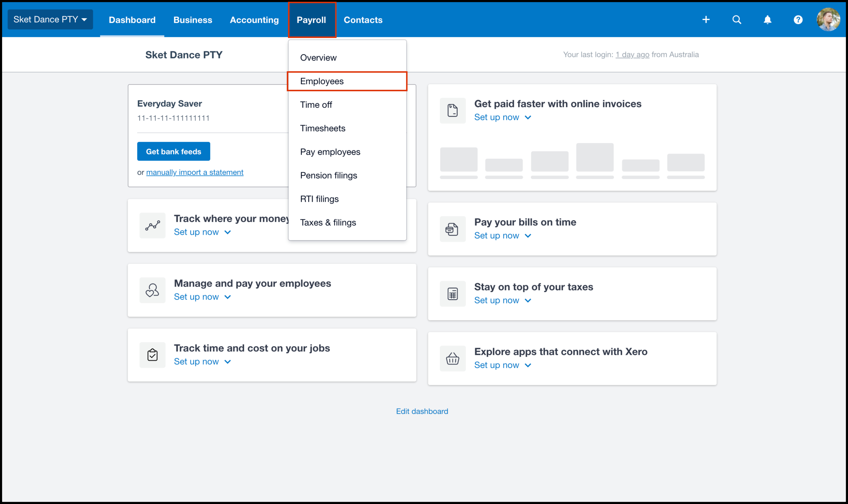
Task: Open the Accounting navigation tab
Action: click(254, 20)
